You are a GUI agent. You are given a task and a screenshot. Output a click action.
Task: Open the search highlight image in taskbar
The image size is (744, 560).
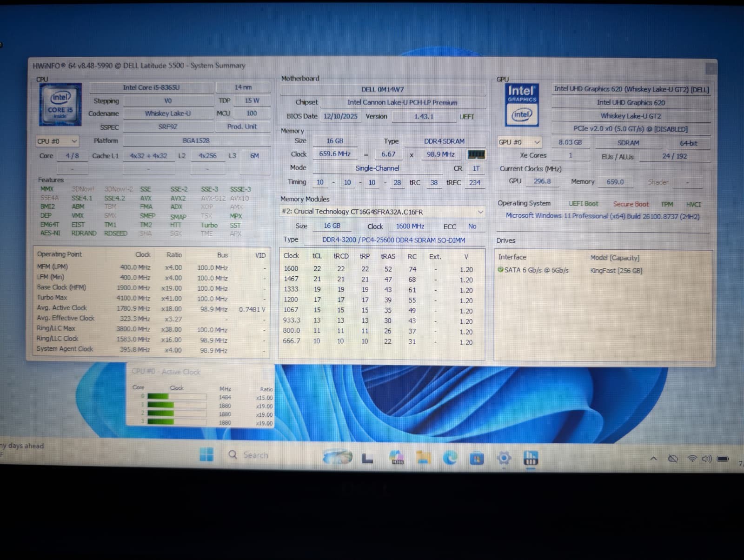point(338,456)
